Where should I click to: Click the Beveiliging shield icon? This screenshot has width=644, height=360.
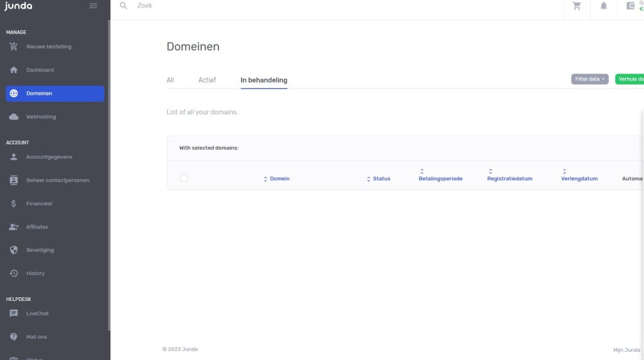pos(14,250)
